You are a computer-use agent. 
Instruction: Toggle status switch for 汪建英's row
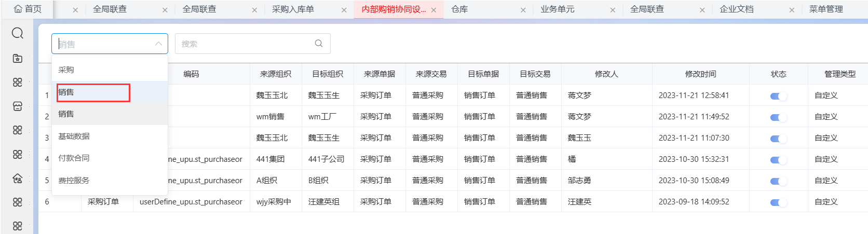click(778, 202)
